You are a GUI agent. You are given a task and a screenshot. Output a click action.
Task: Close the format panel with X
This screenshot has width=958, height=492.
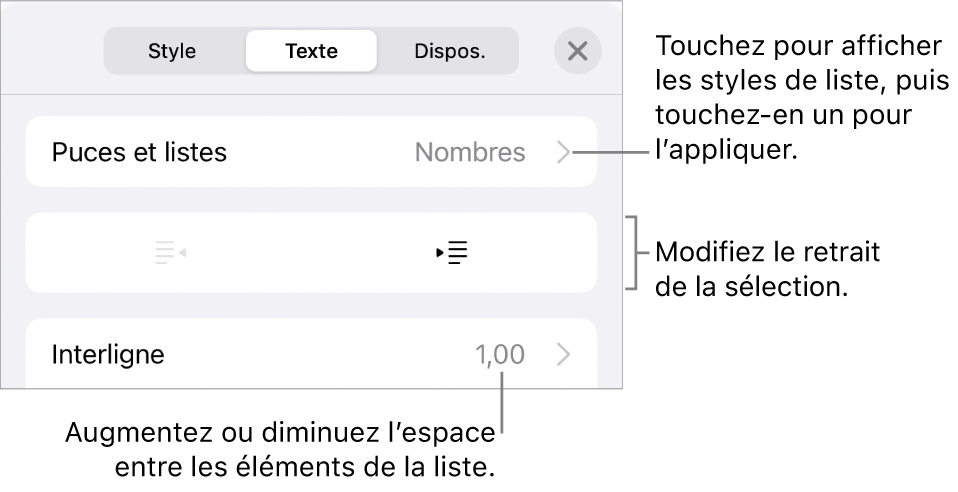(x=577, y=51)
